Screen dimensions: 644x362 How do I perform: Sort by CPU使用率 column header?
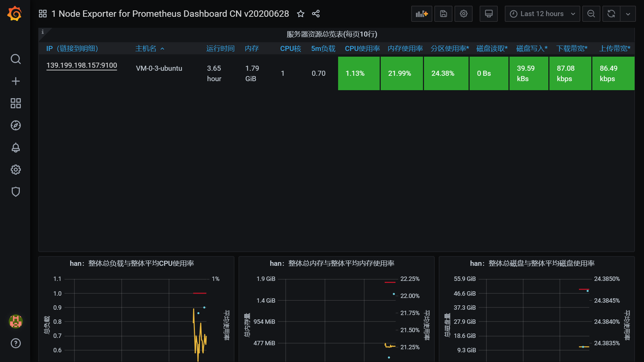click(362, 49)
